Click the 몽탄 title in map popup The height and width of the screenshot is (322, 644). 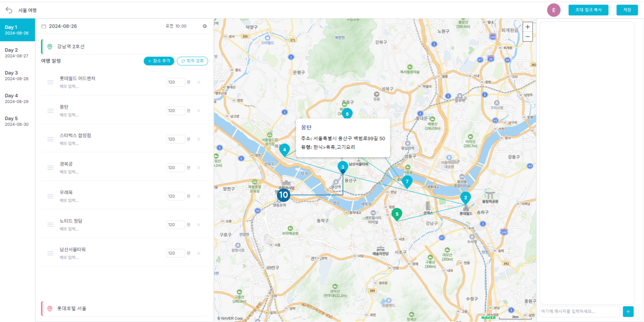(306, 128)
